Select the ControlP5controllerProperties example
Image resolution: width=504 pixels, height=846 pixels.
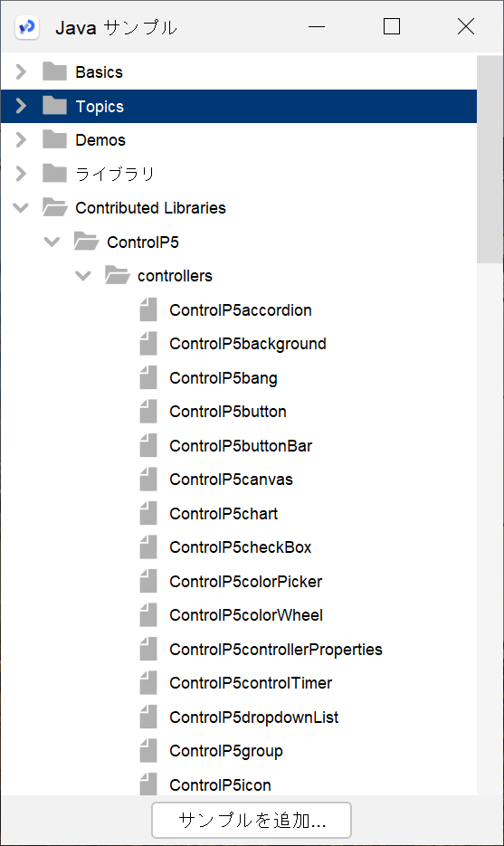click(x=276, y=649)
